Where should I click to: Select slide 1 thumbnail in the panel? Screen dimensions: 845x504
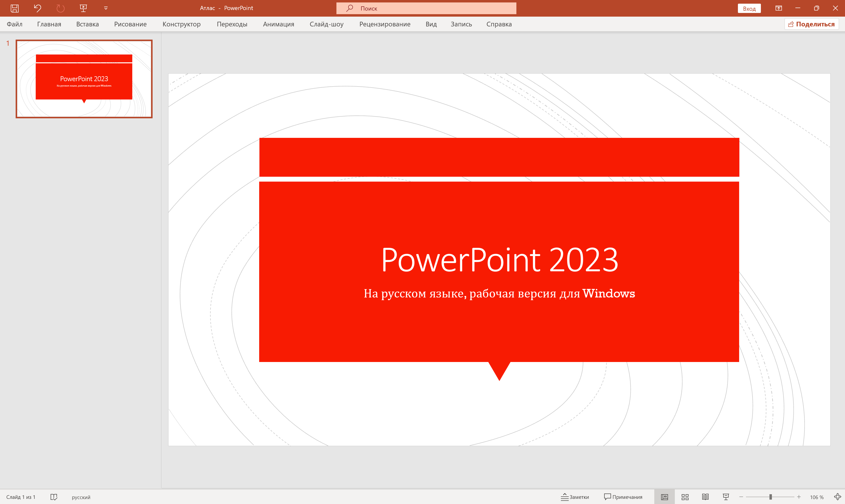point(84,78)
